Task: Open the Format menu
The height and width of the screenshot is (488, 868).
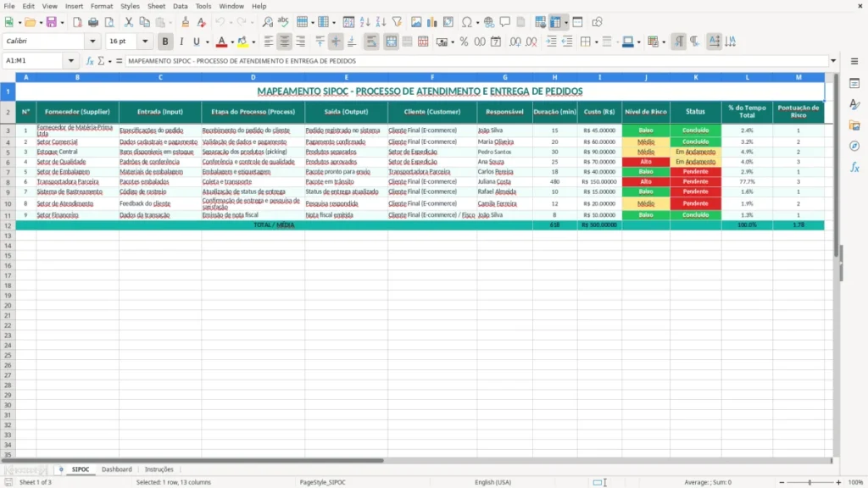Action: [x=102, y=6]
